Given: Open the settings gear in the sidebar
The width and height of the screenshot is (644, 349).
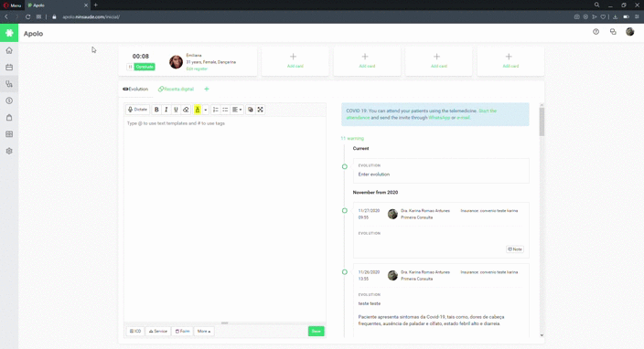Looking at the screenshot, I should [9, 151].
